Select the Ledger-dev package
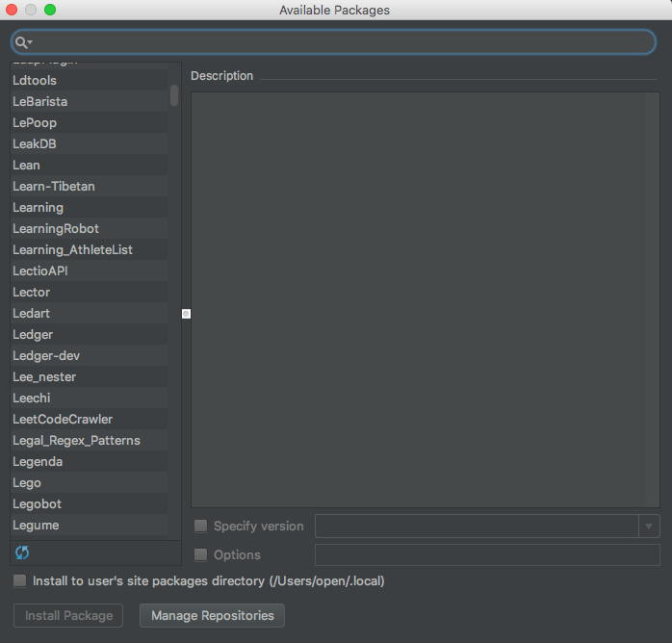This screenshot has width=672, height=643. [x=90, y=356]
